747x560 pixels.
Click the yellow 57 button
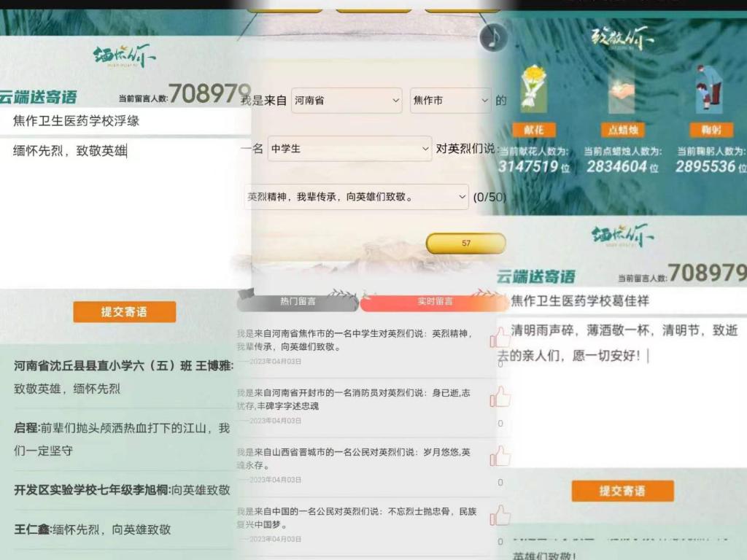(466, 244)
